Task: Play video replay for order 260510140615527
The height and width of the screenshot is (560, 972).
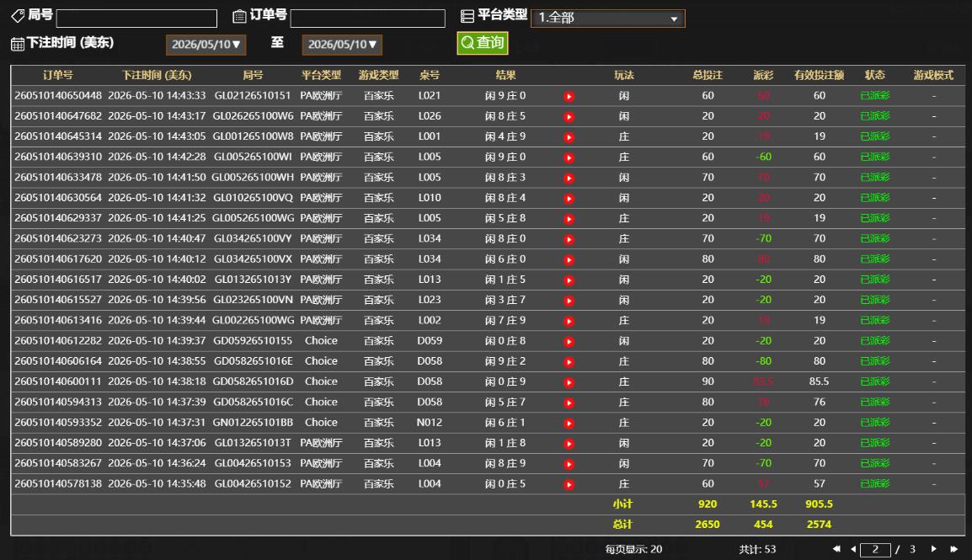Action: pos(569,301)
